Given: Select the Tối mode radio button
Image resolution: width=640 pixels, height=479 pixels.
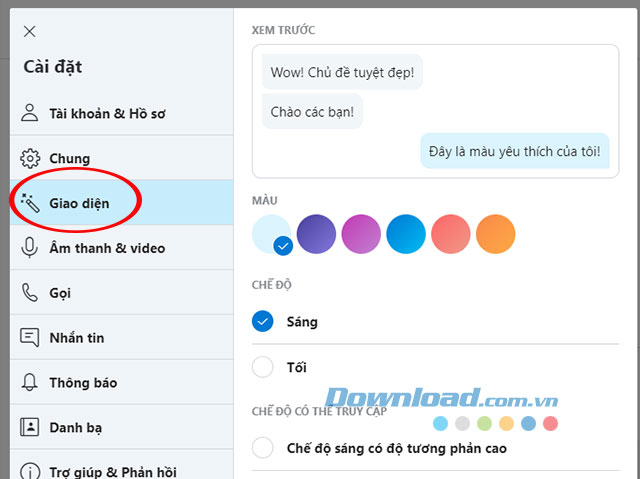Looking at the screenshot, I should [x=262, y=367].
